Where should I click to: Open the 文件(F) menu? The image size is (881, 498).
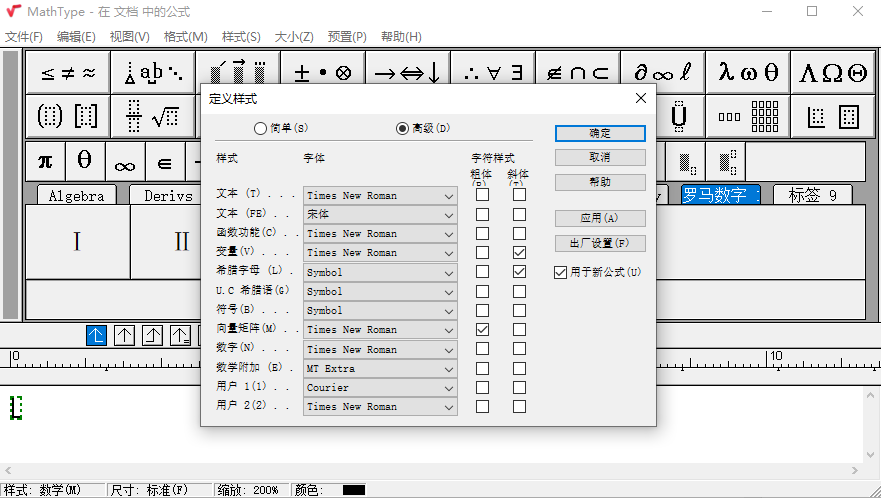tap(24, 37)
